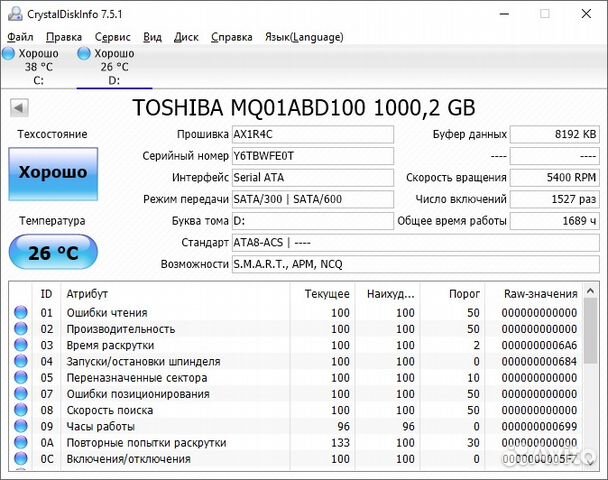
Task: Click the Хорошо health status button
Action: (53, 174)
